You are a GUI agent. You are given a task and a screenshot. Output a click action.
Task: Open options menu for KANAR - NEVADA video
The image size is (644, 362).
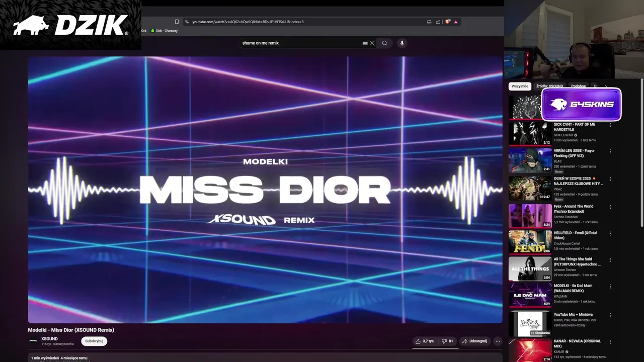click(x=610, y=342)
